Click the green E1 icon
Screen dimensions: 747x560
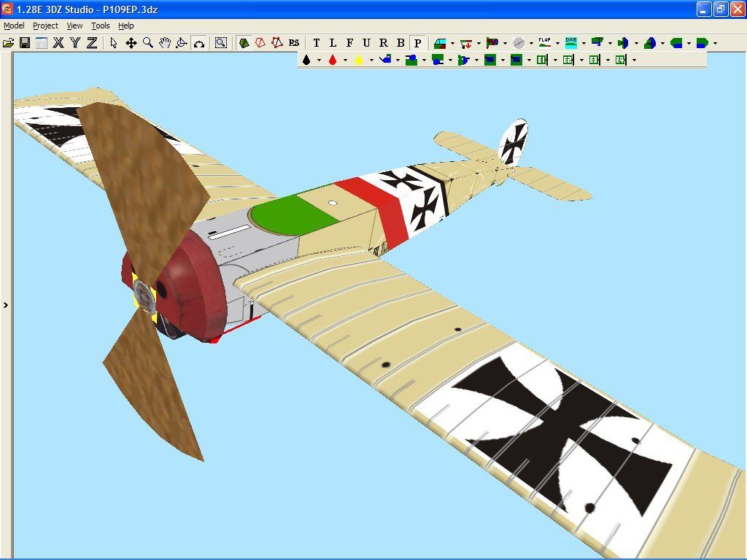(542, 60)
